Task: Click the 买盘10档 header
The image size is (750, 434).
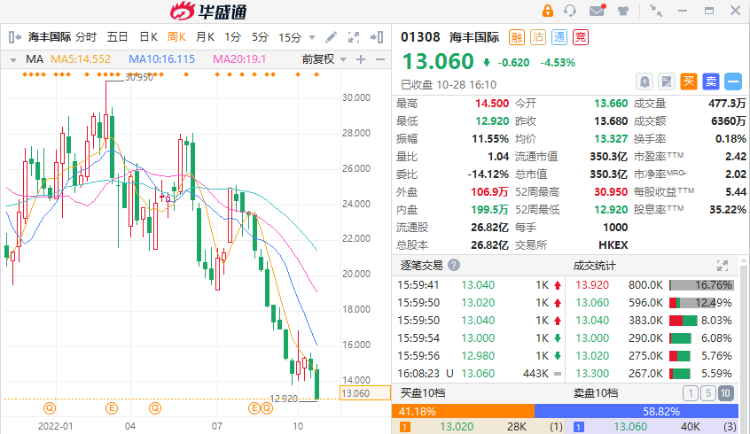Action: pos(423,393)
